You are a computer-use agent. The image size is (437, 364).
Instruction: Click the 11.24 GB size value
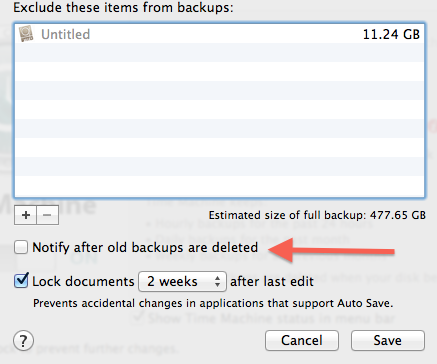click(x=391, y=34)
